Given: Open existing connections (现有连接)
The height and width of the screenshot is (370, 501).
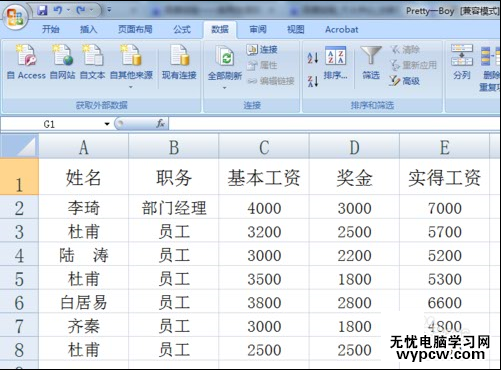Looking at the screenshot, I should tap(179, 62).
